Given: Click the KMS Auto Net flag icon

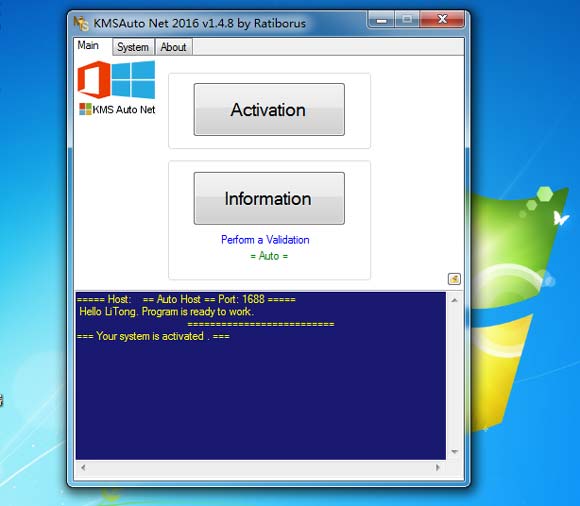Looking at the screenshot, I should tap(85, 109).
